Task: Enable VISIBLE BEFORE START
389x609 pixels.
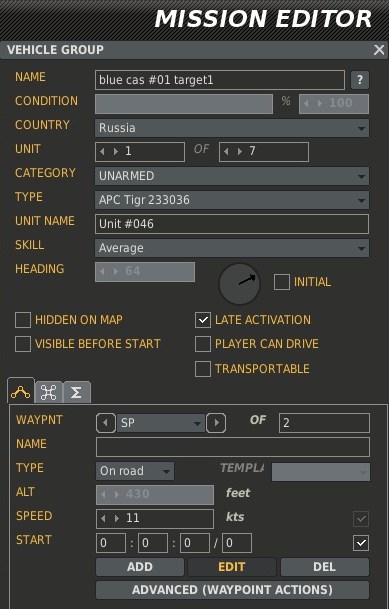Action: point(23,344)
